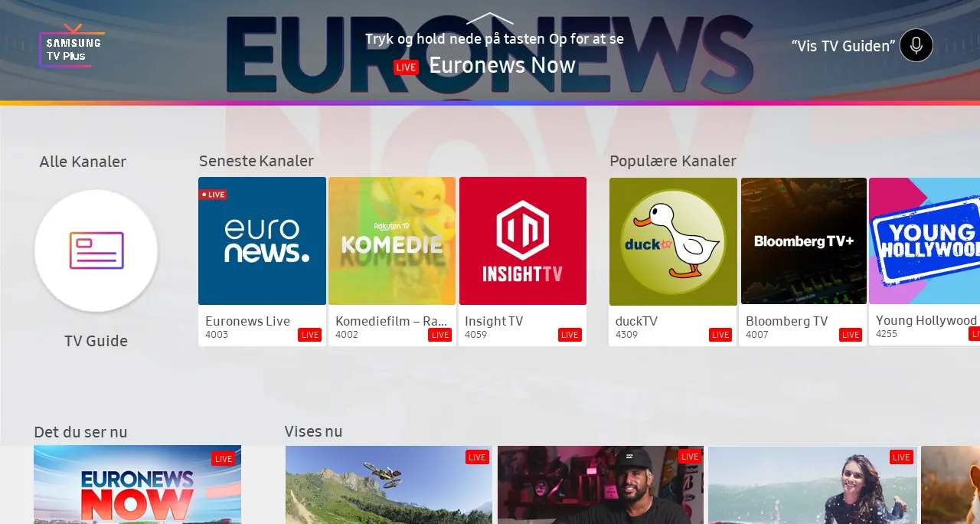
Task: Click the Vises nu heading
Action: click(313, 431)
